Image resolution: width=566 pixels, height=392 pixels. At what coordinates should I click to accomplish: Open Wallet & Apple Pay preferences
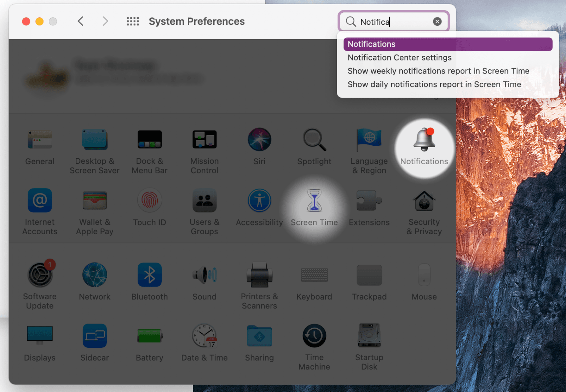(x=94, y=201)
